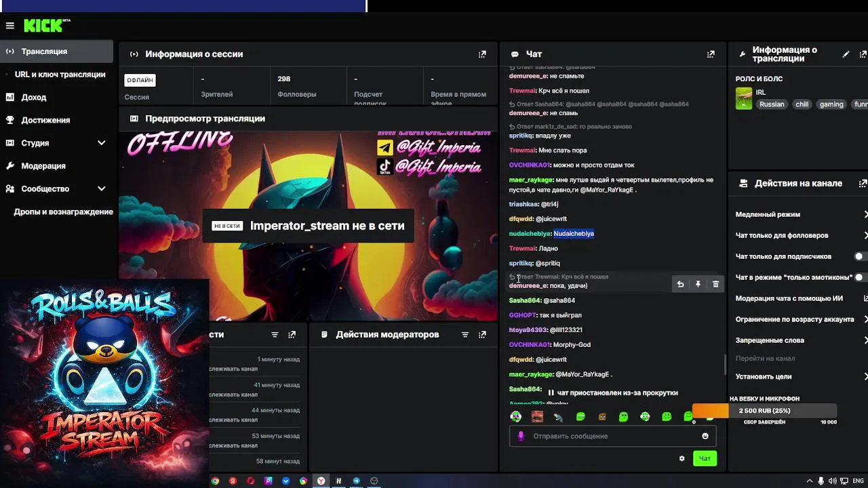Click the gaming stream tag
Image resolution: width=868 pixels, height=488 pixels.
coord(831,104)
